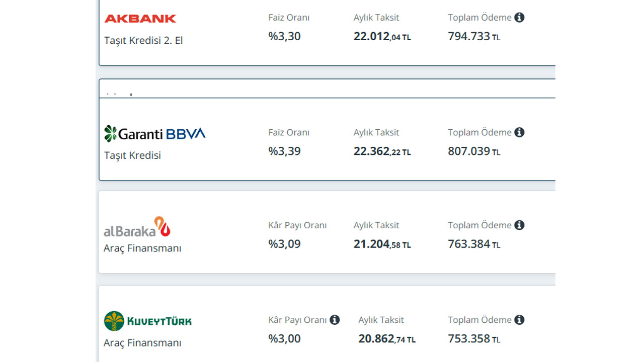Open Kuveyt Türk Araç Finansmanı offer
The width and height of the screenshot is (644, 362).
[x=142, y=343]
